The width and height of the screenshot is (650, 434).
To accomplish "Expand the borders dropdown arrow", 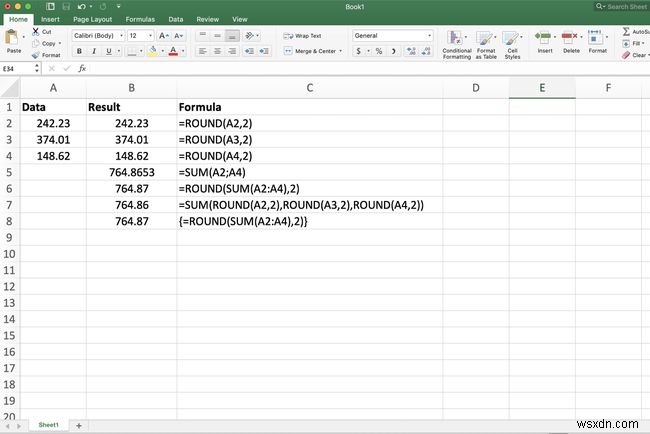I will click(141, 51).
